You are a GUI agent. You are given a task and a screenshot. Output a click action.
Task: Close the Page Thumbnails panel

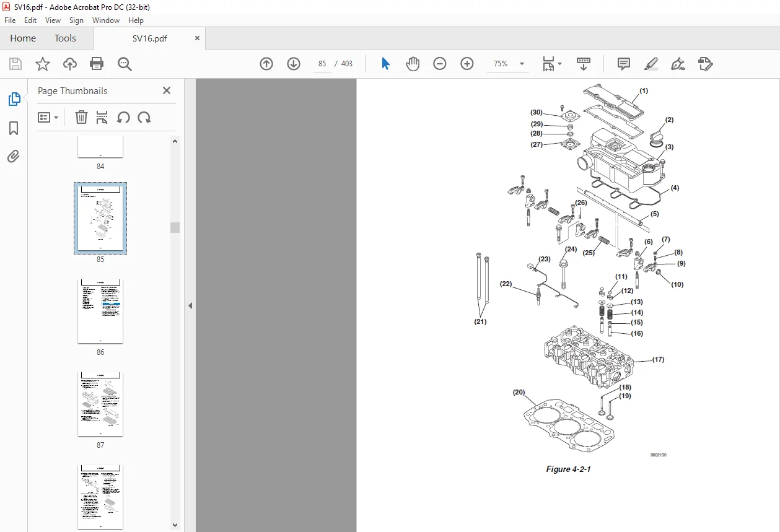pos(166,90)
